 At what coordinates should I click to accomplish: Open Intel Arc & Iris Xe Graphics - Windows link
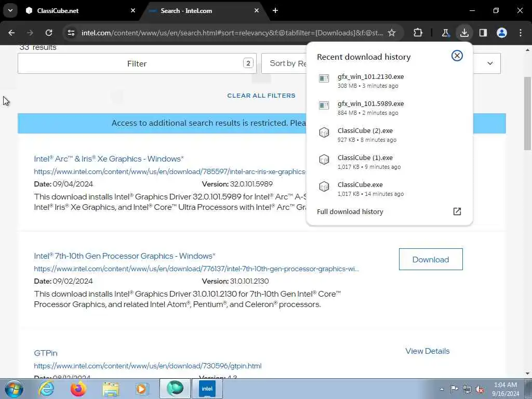[x=109, y=159]
